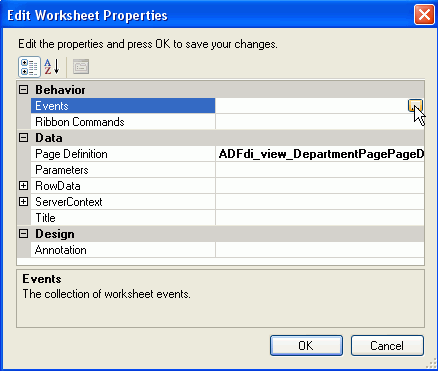The image size is (438, 371).
Task: Collapse the Data category
Action: [23, 138]
